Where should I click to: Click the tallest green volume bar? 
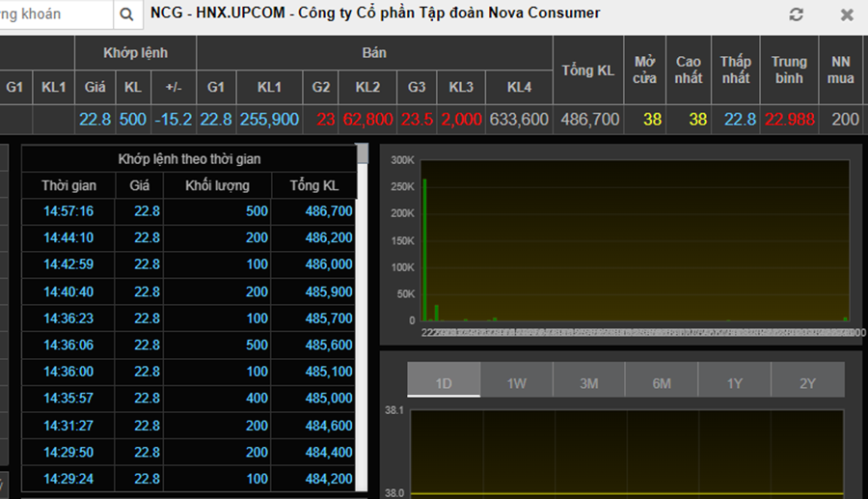[x=424, y=249]
